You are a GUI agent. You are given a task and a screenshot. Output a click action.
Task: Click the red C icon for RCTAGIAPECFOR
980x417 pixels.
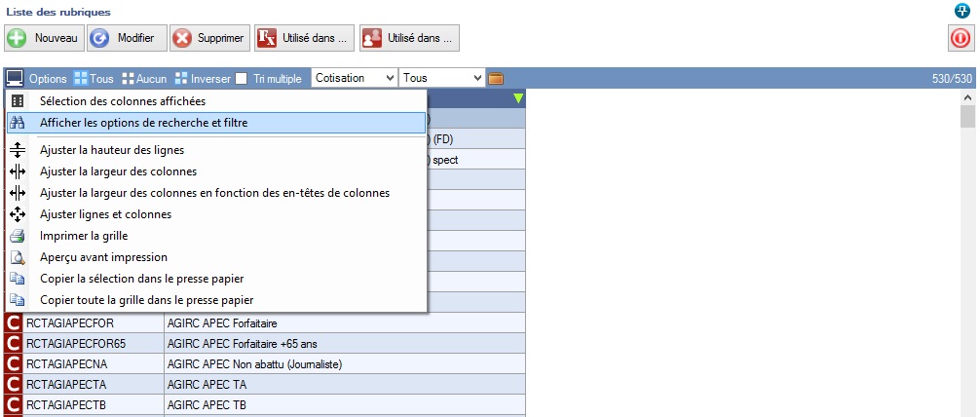(15, 322)
